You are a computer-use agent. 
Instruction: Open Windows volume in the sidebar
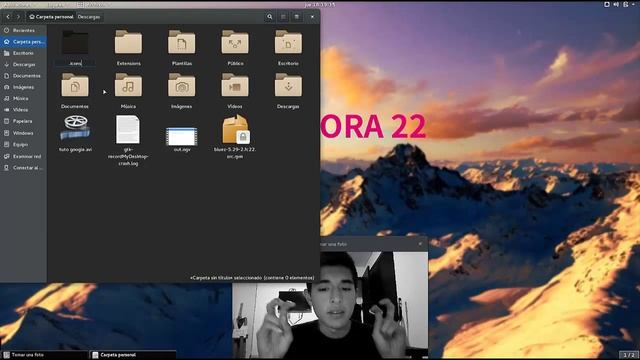point(23,133)
